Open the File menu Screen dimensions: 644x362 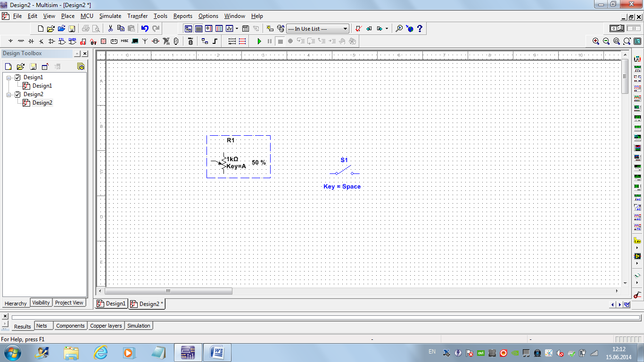pyautogui.click(x=17, y=16)
